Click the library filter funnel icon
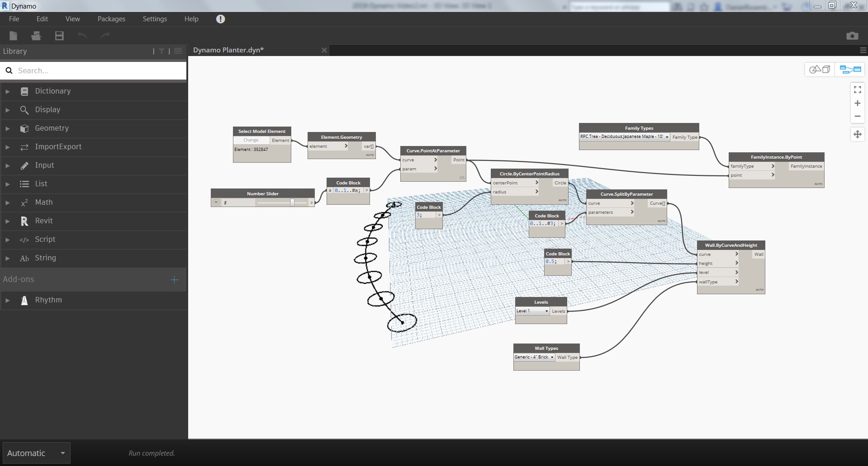 tap(161, 51)
